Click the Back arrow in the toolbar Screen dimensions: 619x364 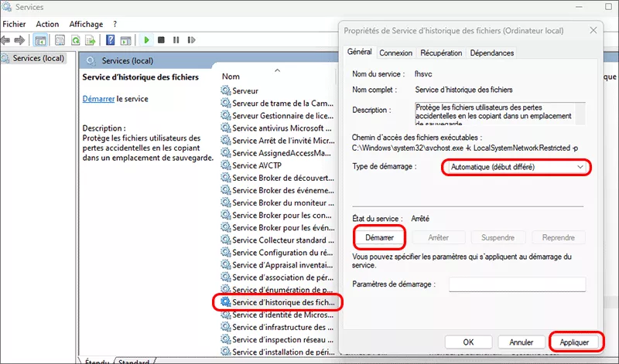pyautogui.click(x=6, y=40)
